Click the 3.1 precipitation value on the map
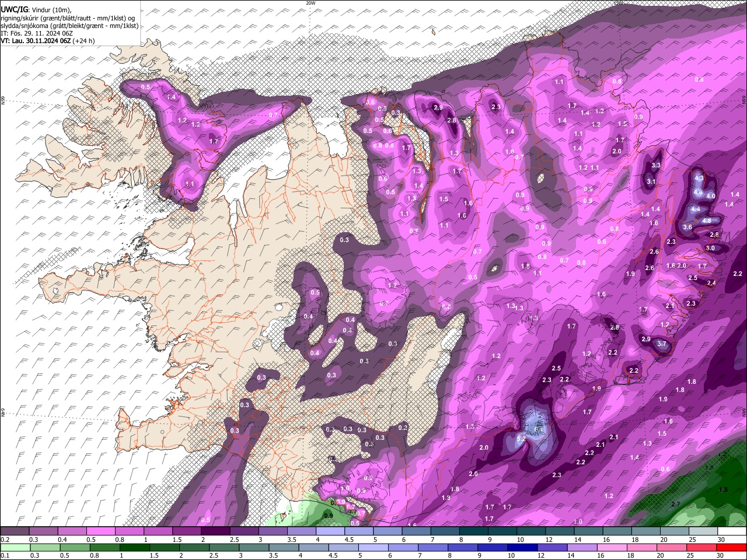This screenshot has height=560, width=747. click(651, 182)
